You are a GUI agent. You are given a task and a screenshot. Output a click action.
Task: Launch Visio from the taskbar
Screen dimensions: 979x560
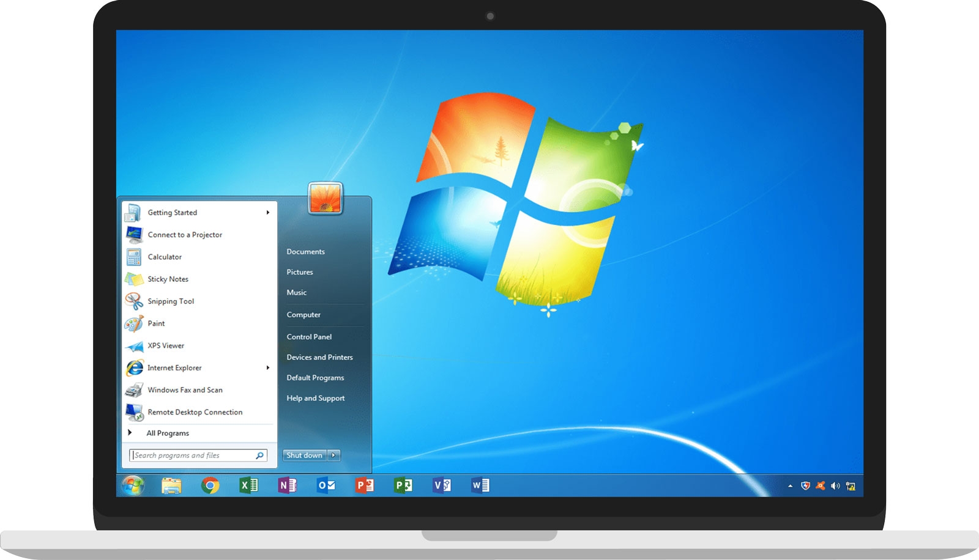(x=441, y=485)
